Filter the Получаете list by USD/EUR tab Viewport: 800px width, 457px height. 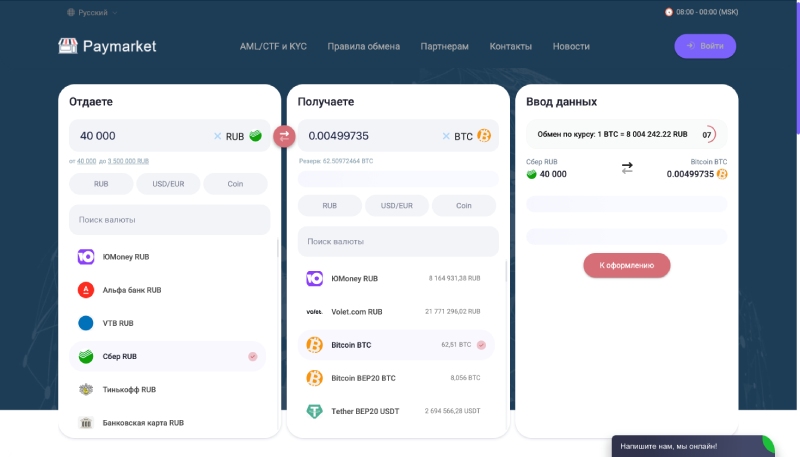[397, 206]
